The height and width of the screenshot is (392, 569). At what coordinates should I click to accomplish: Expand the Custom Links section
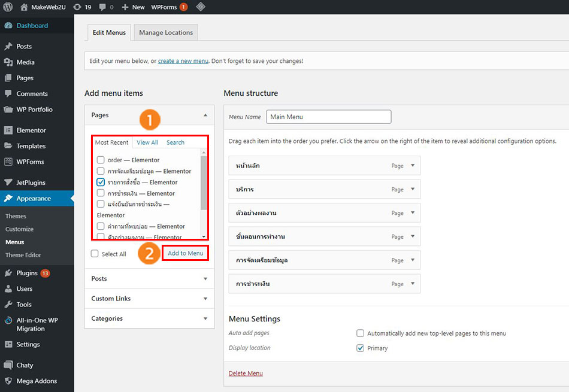click(x=205, y=299)
